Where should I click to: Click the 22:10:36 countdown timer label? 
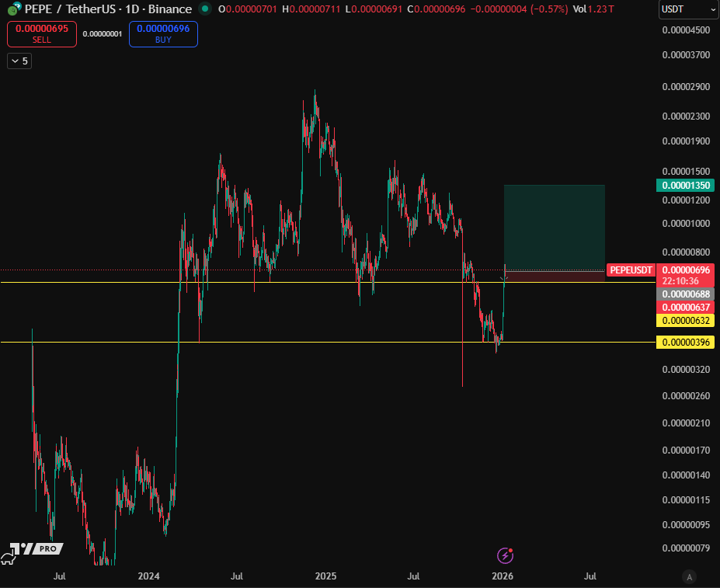(680, 281)
